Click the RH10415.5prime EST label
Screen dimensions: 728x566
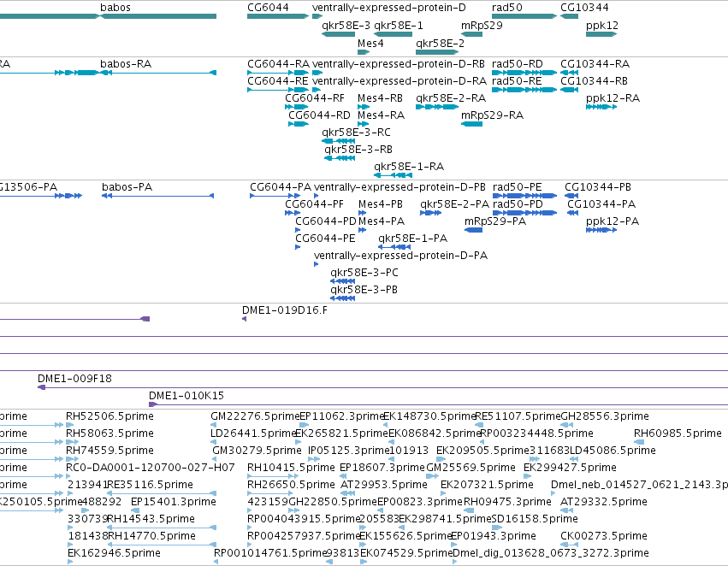(291, 469)
